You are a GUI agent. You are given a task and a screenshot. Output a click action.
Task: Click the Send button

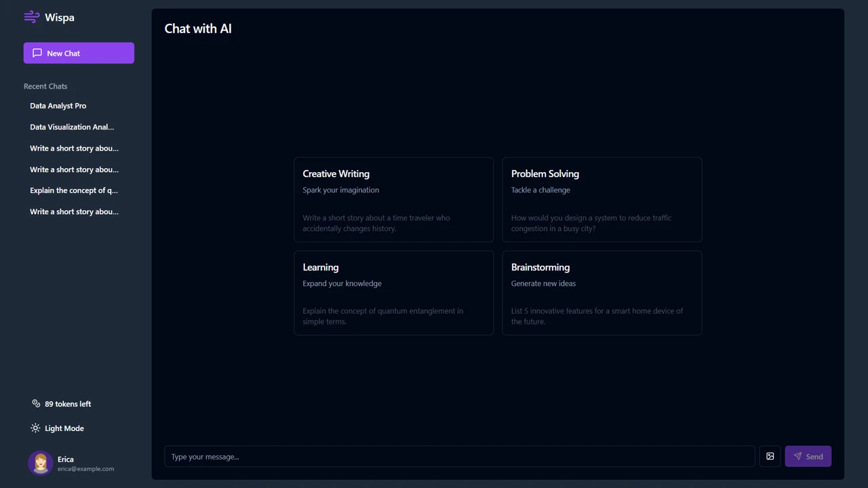coord(808,456)
